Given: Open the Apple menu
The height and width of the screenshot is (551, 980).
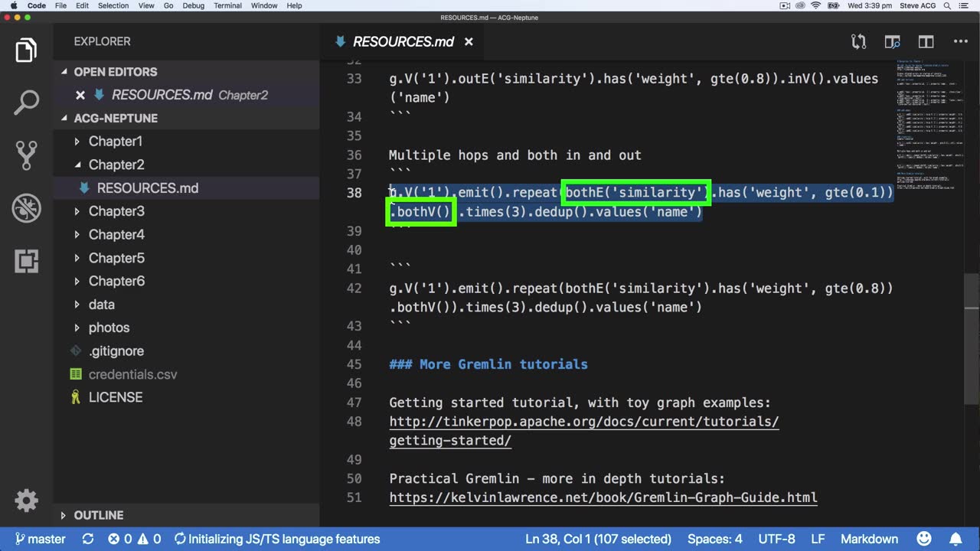Looking at the screenshot, I should click(x=14, y=5).
